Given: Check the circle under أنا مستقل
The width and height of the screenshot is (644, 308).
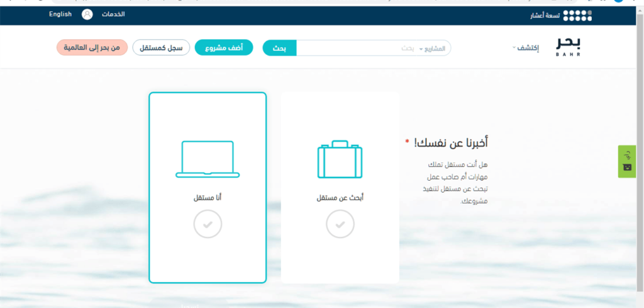Looking at the screenshot, I should (208, 224).
